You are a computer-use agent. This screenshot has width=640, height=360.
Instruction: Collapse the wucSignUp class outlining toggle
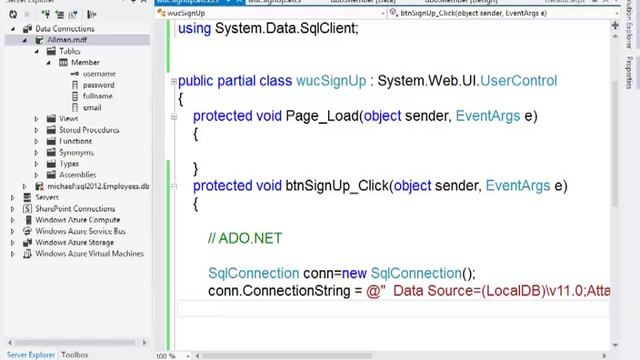point(174,82)
